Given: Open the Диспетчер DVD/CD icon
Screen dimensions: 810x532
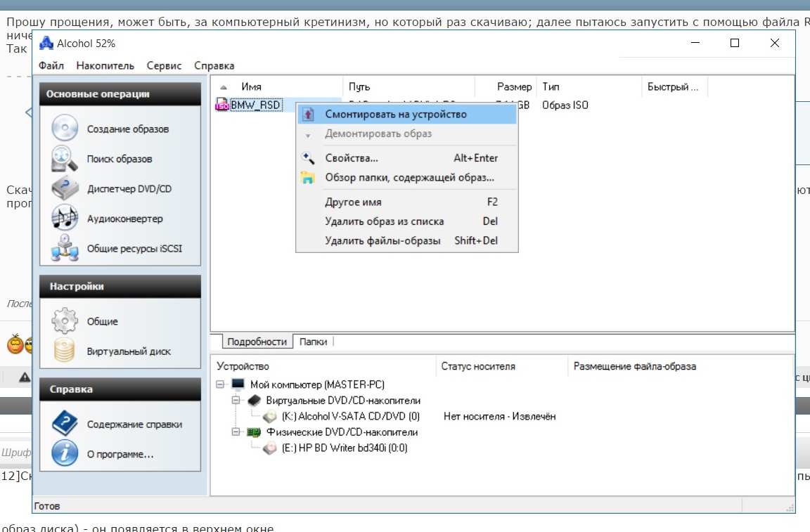Looking at the screenshot, I should tap(65, 189).
